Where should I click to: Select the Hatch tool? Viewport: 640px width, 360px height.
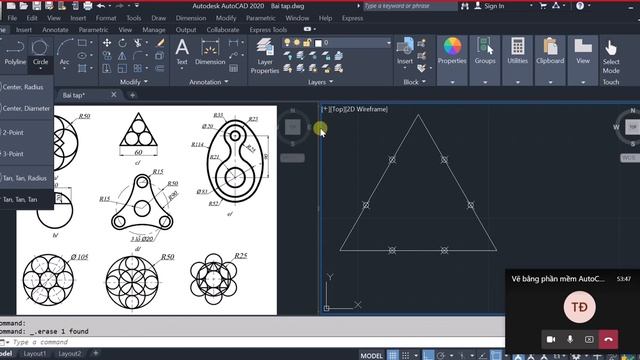coord(82,68)
